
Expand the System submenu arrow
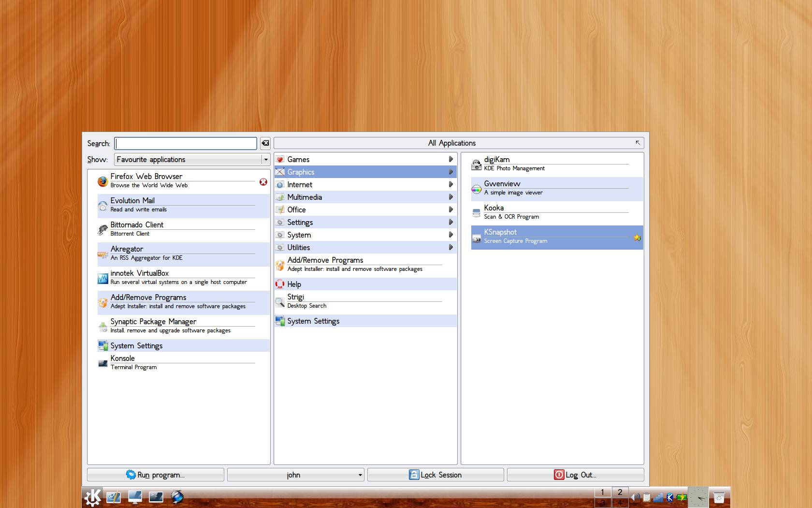click(450, 235)
